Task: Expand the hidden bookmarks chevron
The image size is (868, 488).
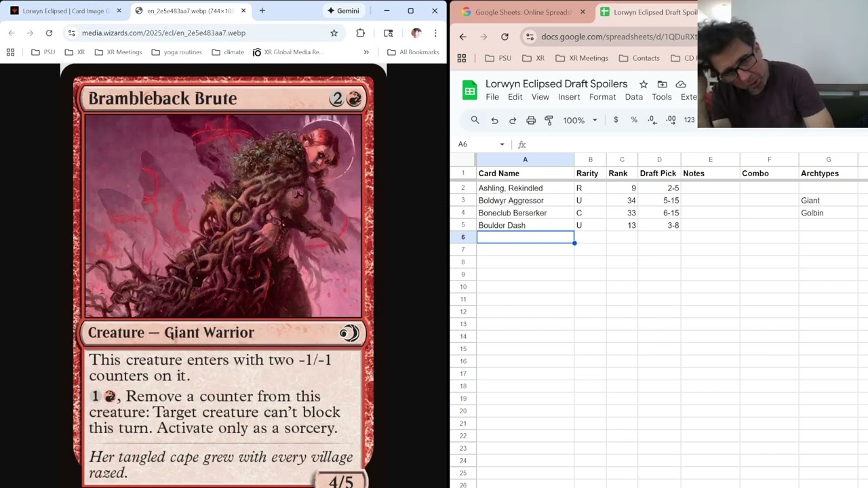Action: click(x=366, y=52)
